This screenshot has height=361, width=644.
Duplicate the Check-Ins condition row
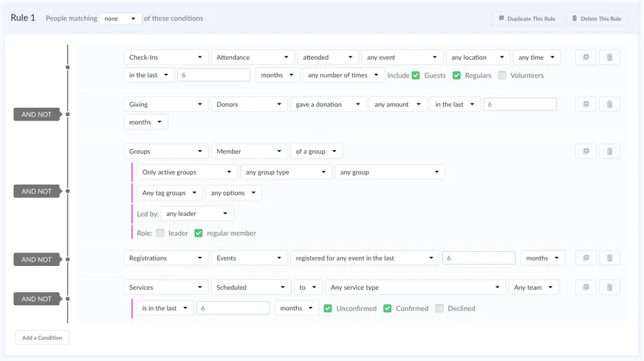[586, 57]
